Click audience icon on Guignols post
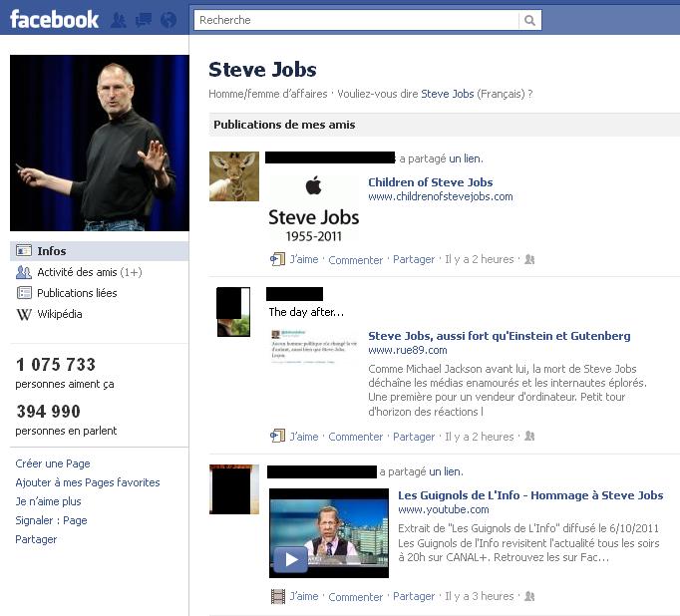Viewport: 680px width, 616px height. [529, 596]
